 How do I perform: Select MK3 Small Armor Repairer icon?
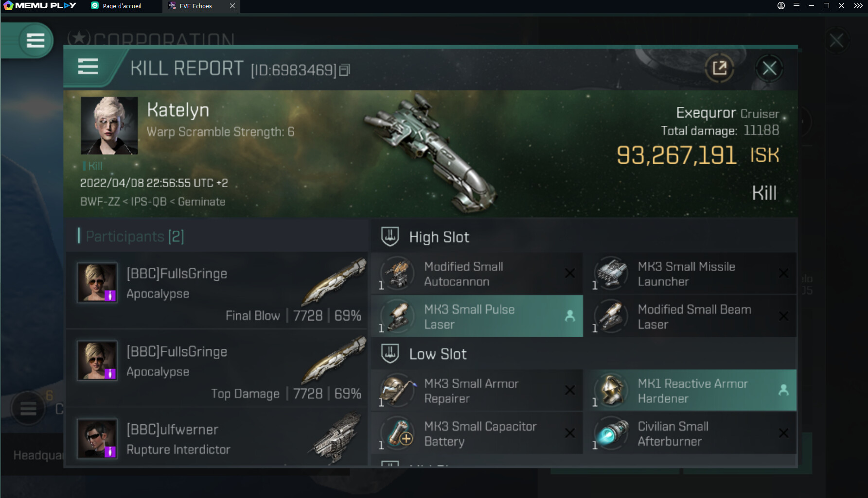tap(397, 391)
